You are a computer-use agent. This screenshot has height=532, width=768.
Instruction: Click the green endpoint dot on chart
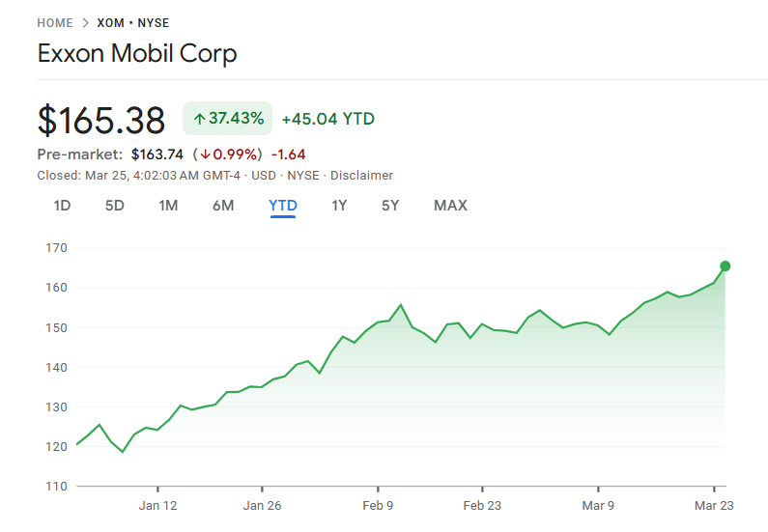[x=725, y=266]
